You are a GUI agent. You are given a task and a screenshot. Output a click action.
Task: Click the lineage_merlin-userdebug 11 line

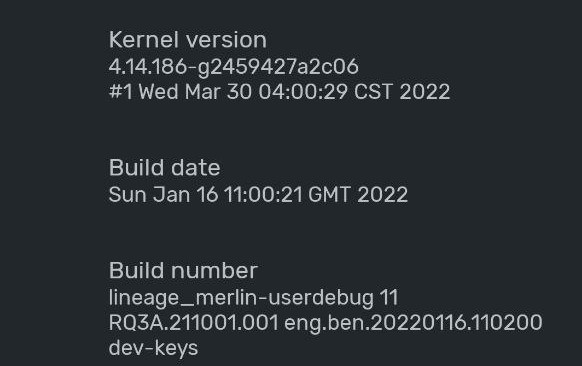253,298
